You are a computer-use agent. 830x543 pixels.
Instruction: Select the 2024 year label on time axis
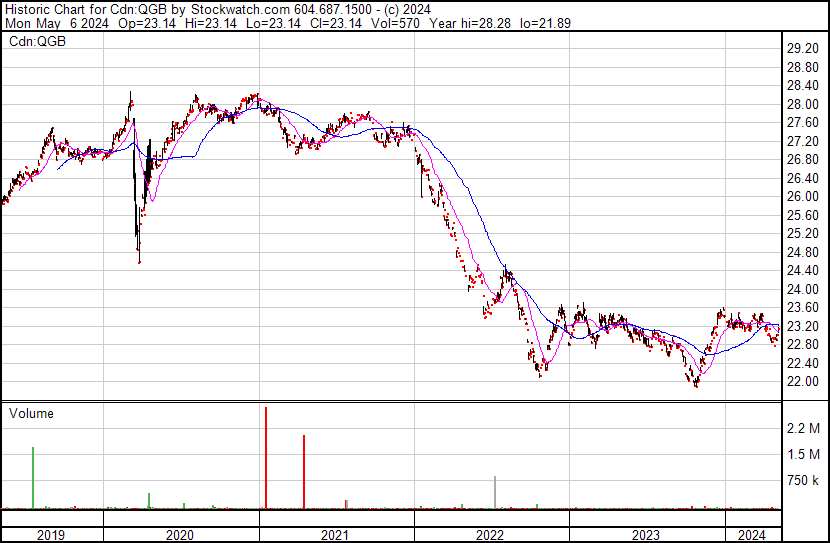point(752,535)
